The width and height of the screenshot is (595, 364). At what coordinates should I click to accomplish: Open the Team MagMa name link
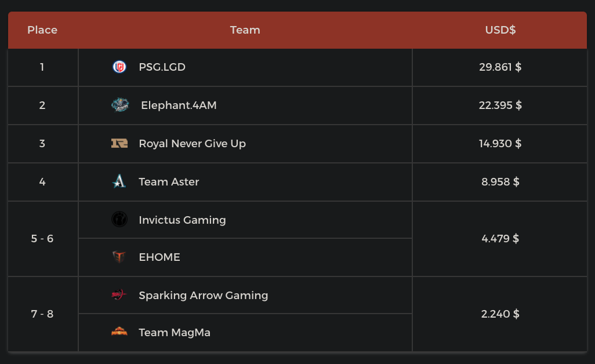point(175,333)
